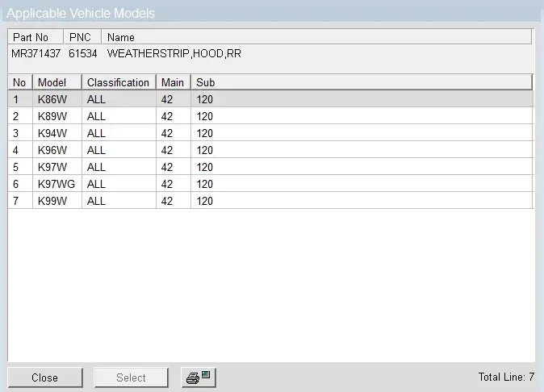The height and width of the screenshot is (392, 544).
Task: Click the No column header
Action: click(20, 82)
